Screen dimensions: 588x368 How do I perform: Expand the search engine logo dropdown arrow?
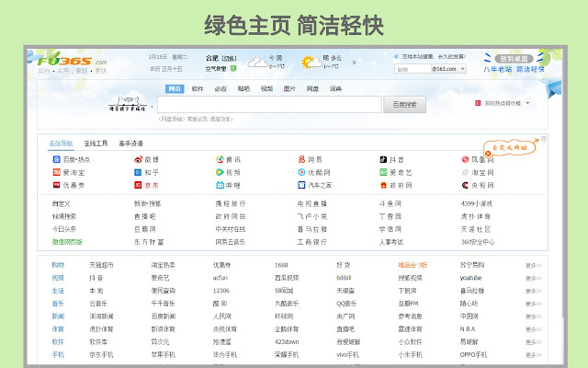pos(152,107)
